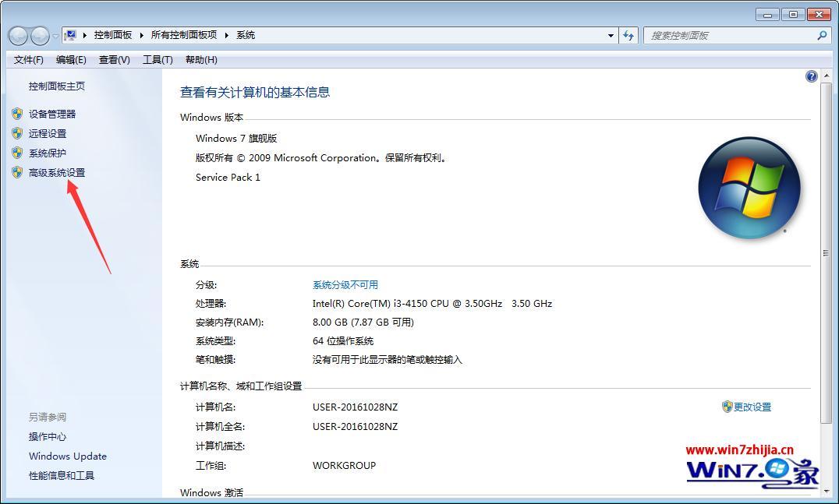The width and height of the screenshot is (839, 504).
Task: Click the Forward navigation arrow button
Action: pos(40,36)
